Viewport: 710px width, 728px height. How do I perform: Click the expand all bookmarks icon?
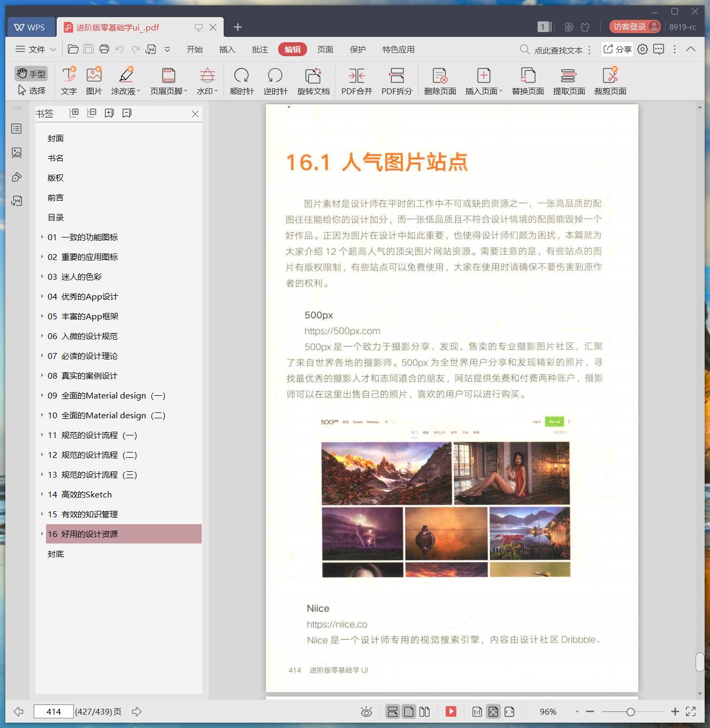pyautogui.click(x=74, y=113)
